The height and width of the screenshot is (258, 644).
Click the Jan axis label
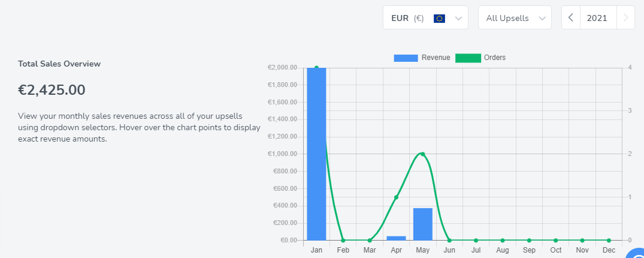[x=317, y=250]
